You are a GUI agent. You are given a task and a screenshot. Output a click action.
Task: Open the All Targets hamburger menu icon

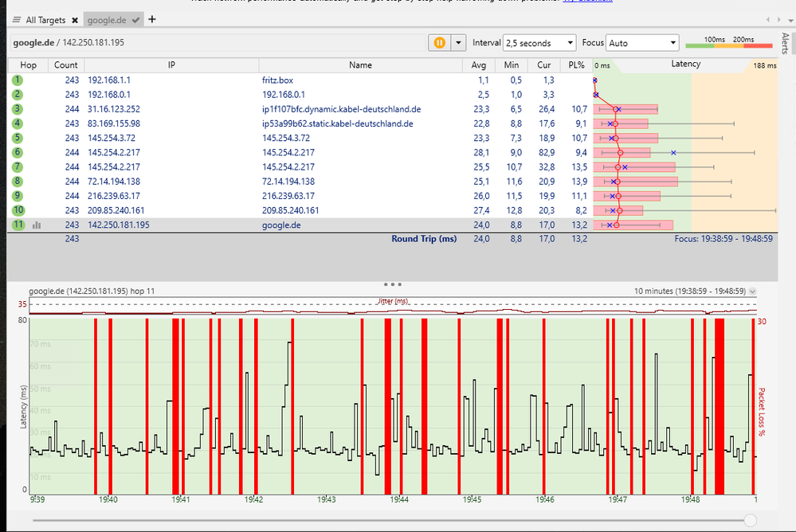pyautogui.click(x=17, y=20)
